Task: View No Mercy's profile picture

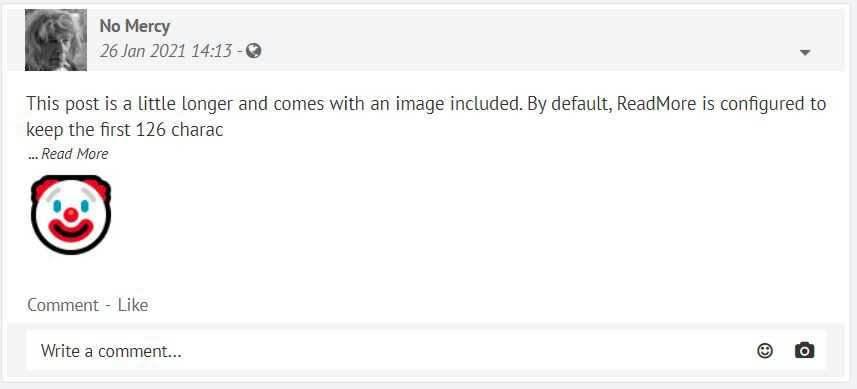Action: pyautogui.click(x=56, y=40)
